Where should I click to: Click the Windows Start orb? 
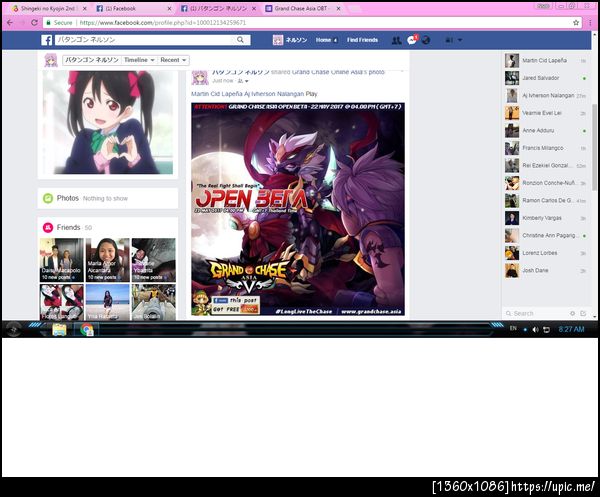(x=13, y=329)
